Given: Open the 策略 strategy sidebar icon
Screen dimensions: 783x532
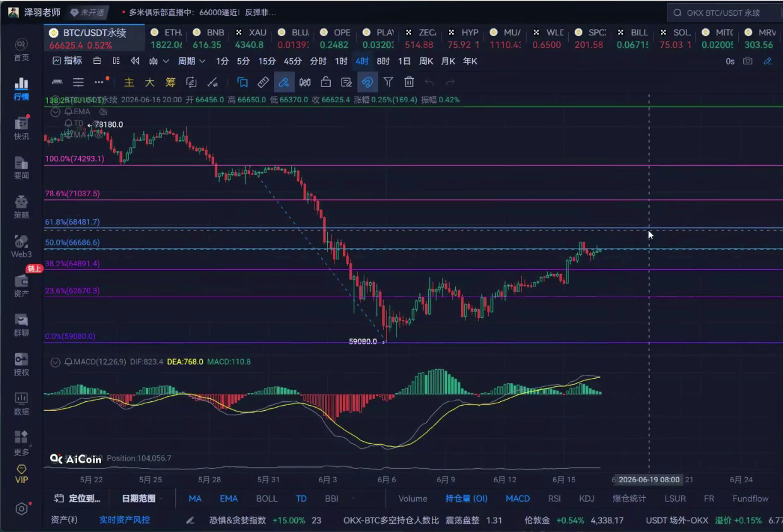Looking at the screenshot, I should click(x=21, y=207).
